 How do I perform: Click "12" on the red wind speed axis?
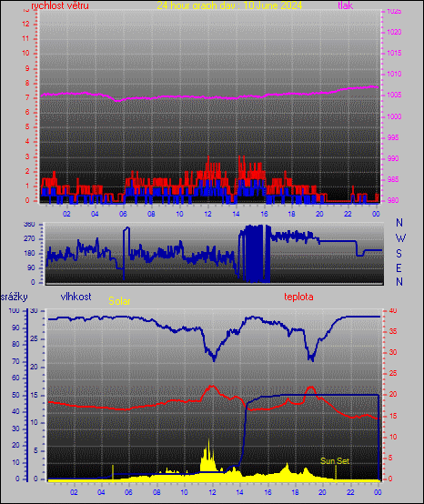25,24
